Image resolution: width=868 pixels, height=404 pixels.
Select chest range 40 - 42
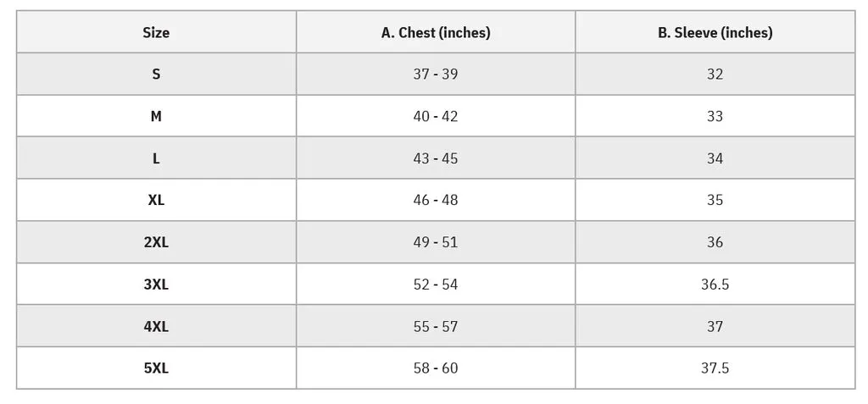pos(436,116)
